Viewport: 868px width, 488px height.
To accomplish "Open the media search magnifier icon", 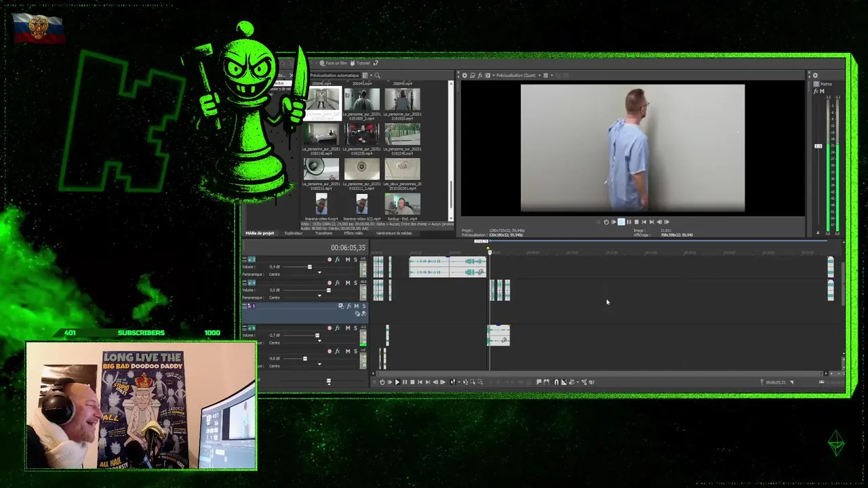I will point(377,75).
